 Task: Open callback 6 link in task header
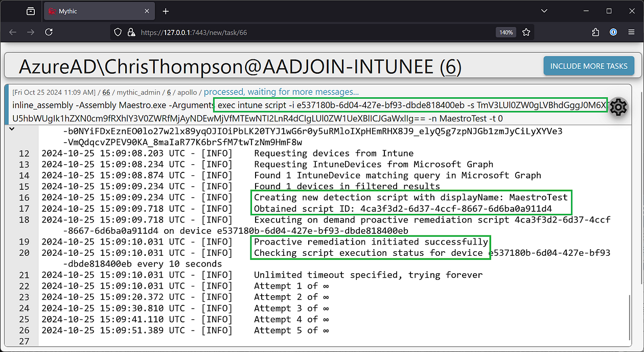169,92
